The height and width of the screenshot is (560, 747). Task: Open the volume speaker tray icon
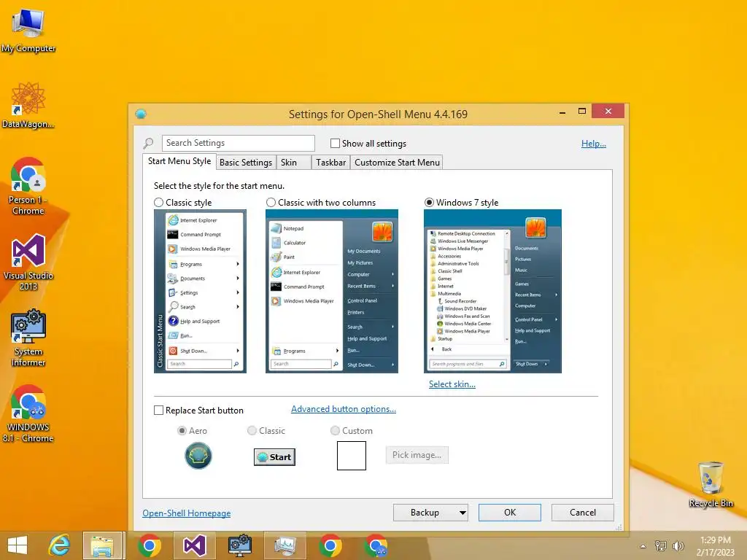coord(678,546)
